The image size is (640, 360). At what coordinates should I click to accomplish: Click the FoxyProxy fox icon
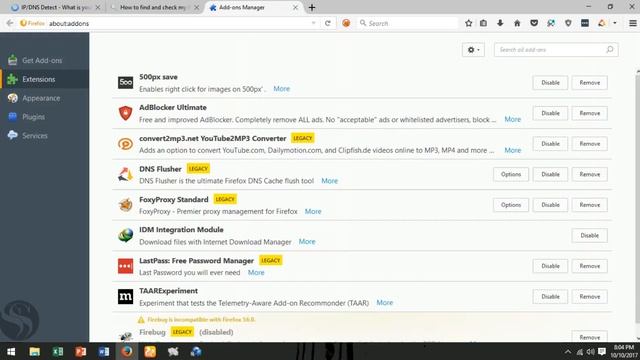pos(125,204)
